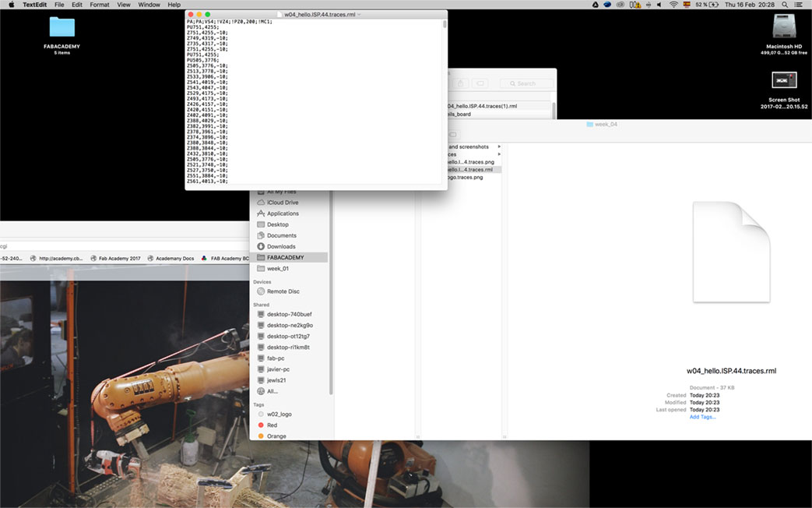The height and width of the screenshot is (508, 812).
Task: Click Share button in back Finder window
Action: click(x=461, y=83)
